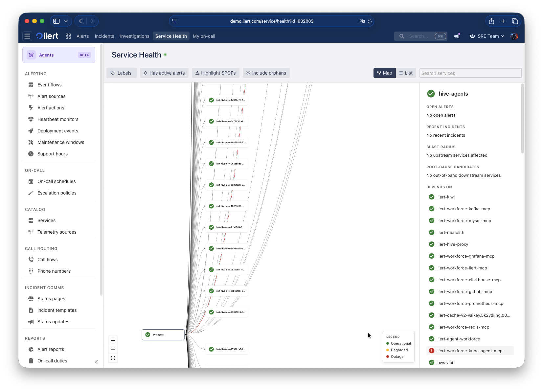Open the Incidents tab
This screenshot has width=543, height=392.
click(104, 36)
